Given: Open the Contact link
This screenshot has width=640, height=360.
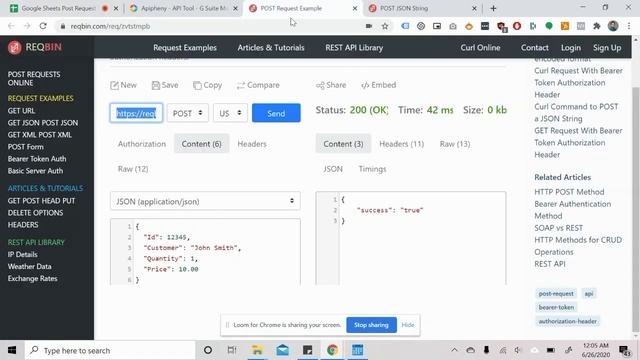Looking at the screenshot, I should tap(534, 48).
